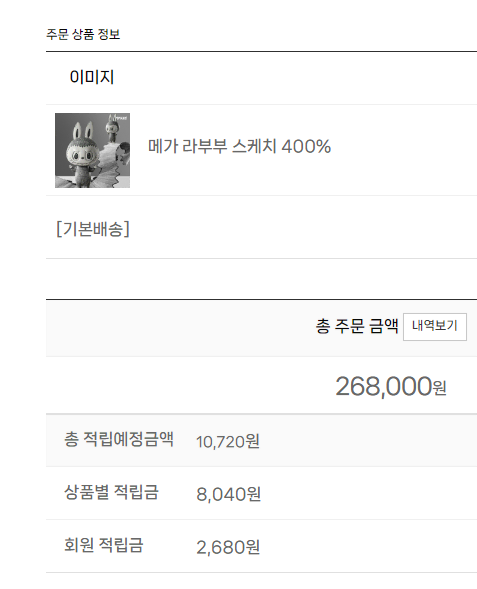Select the 10,720원 reward total value
The image size is (477, 589).
(228, 441)
